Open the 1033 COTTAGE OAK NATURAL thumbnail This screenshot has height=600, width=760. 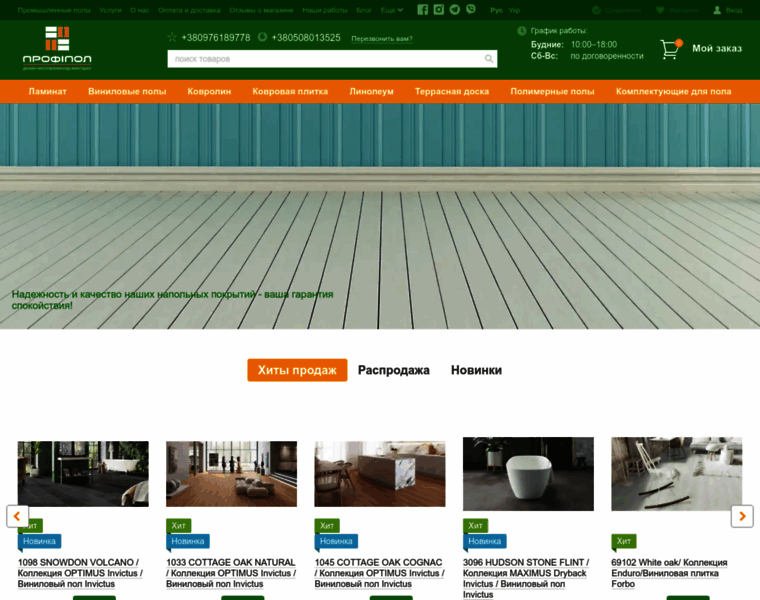click(x=232, y=474)
